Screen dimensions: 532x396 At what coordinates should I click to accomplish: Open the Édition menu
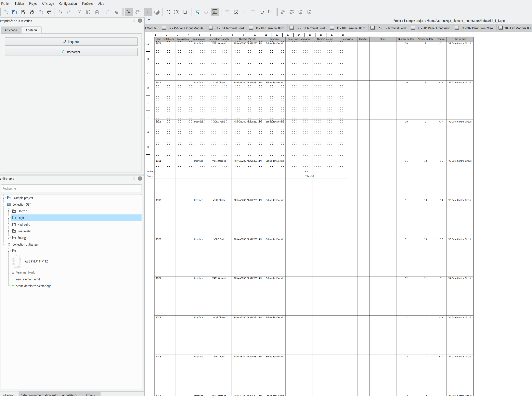(x=19, y=4)
